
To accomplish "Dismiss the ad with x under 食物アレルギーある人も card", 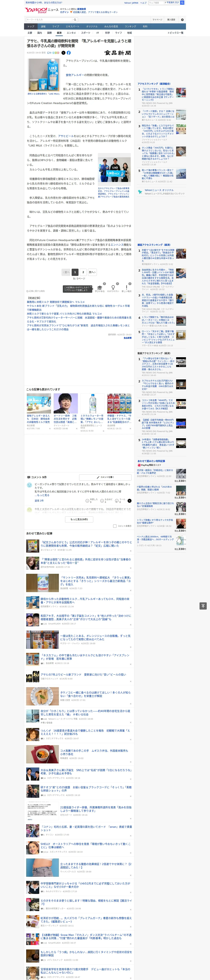I will point(50,428).
